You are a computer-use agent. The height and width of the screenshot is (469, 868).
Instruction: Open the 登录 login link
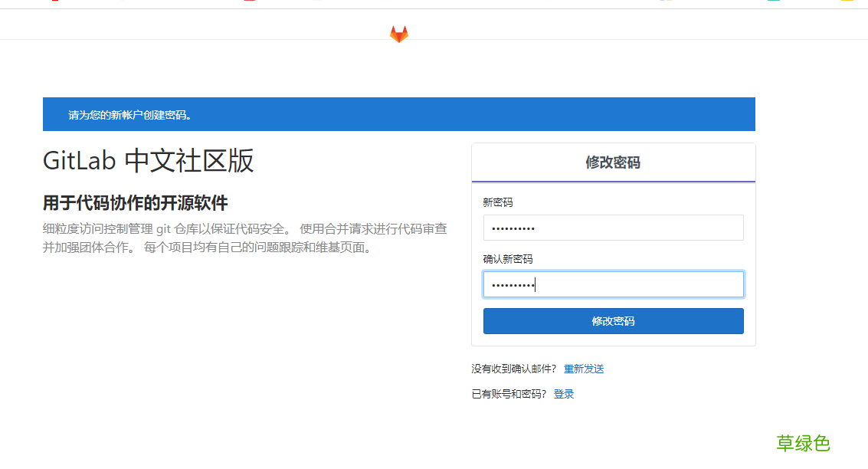564,393
